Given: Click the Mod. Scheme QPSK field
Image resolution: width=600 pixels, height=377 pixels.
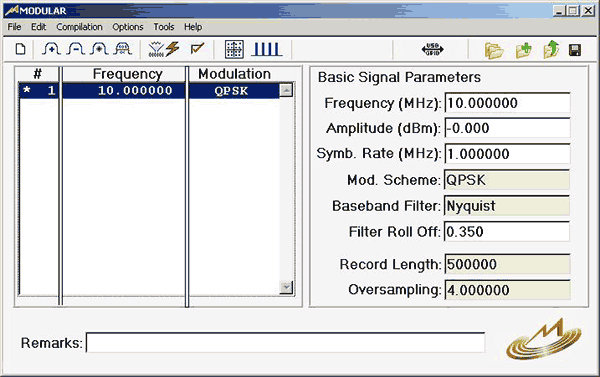Looking at the screenshot, I should point(507,180).
